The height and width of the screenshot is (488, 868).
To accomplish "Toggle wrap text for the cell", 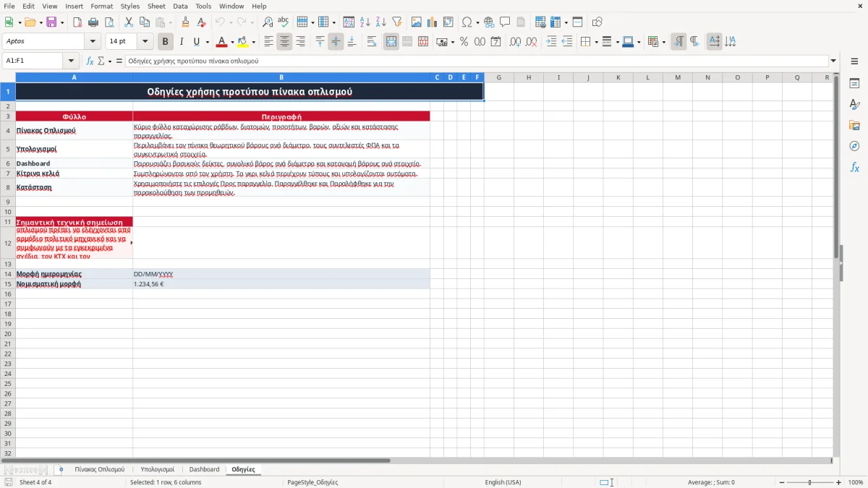I will [372, 42].
